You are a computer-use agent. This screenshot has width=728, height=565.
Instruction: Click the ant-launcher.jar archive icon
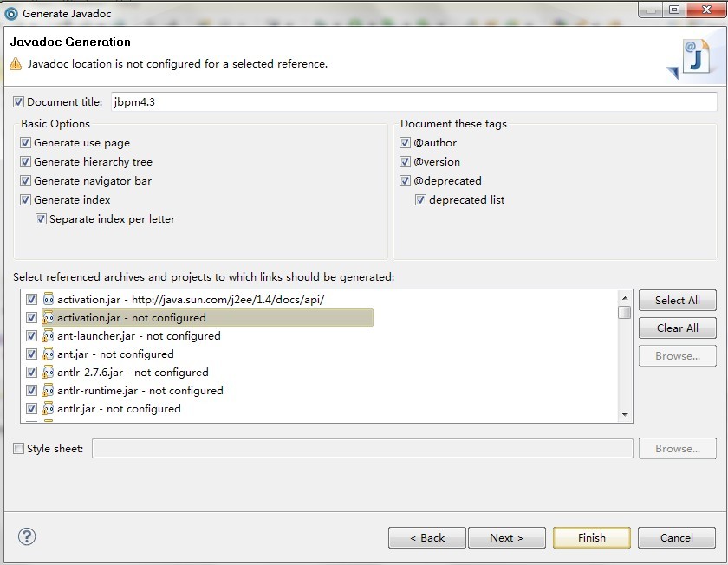pos(49,336)
